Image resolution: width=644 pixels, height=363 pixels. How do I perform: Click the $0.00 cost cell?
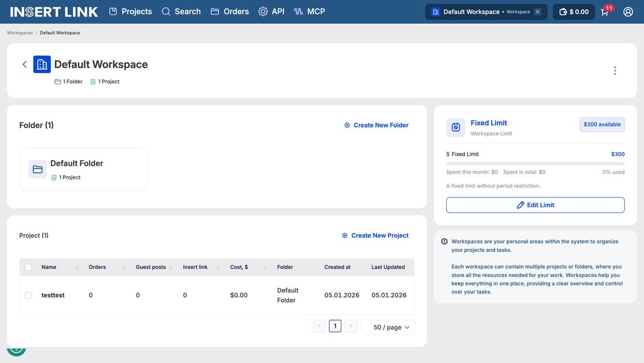pos(239,295)
